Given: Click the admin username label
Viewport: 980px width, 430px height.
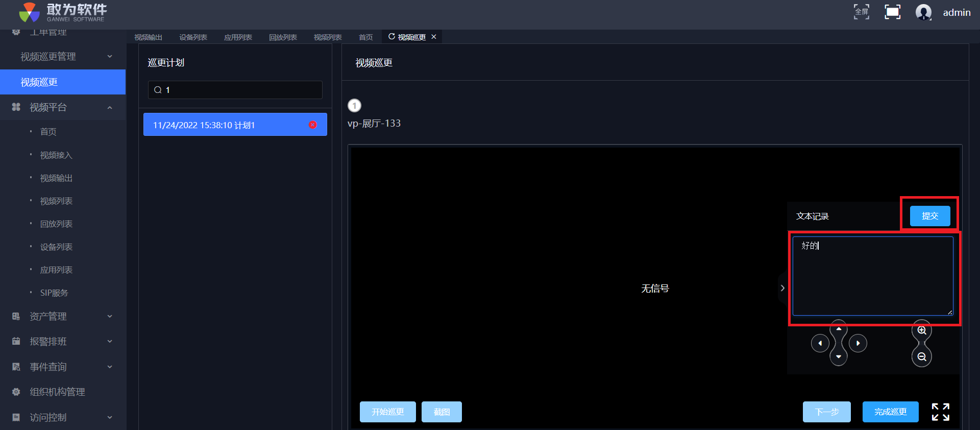Looking at the screenshot, I should pyautogui.click(x=957, y=12).
